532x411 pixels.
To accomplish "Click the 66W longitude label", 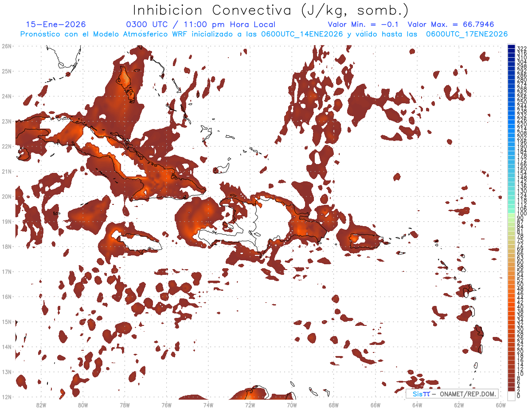I will point(376,405).
